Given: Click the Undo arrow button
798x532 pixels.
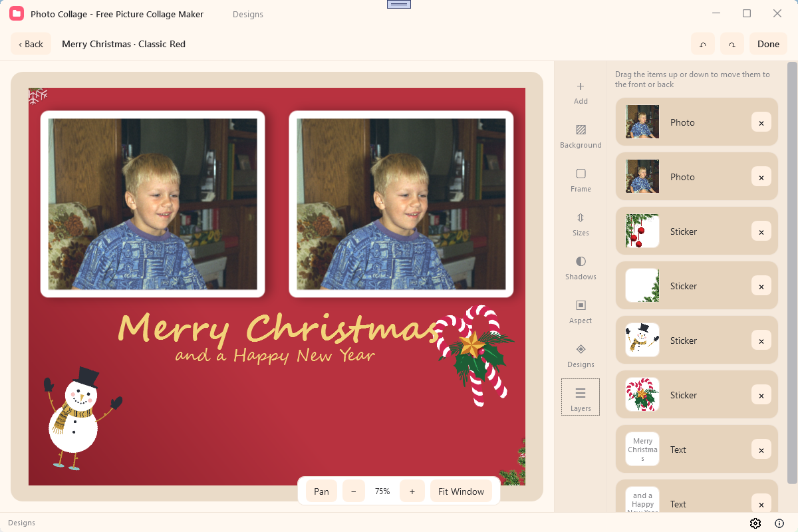Looking at the screenshot, I should [x=703, y=44].
